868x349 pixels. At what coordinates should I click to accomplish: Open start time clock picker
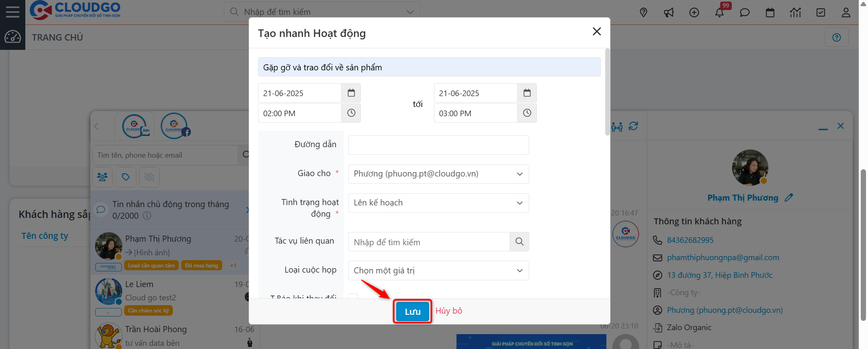point(351,113)
